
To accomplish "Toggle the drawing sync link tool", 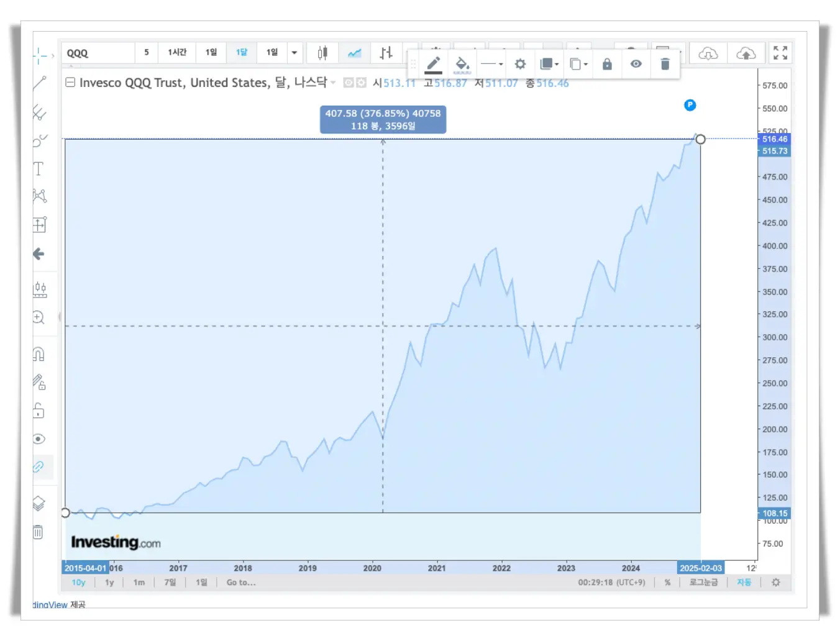I will 39,466.
